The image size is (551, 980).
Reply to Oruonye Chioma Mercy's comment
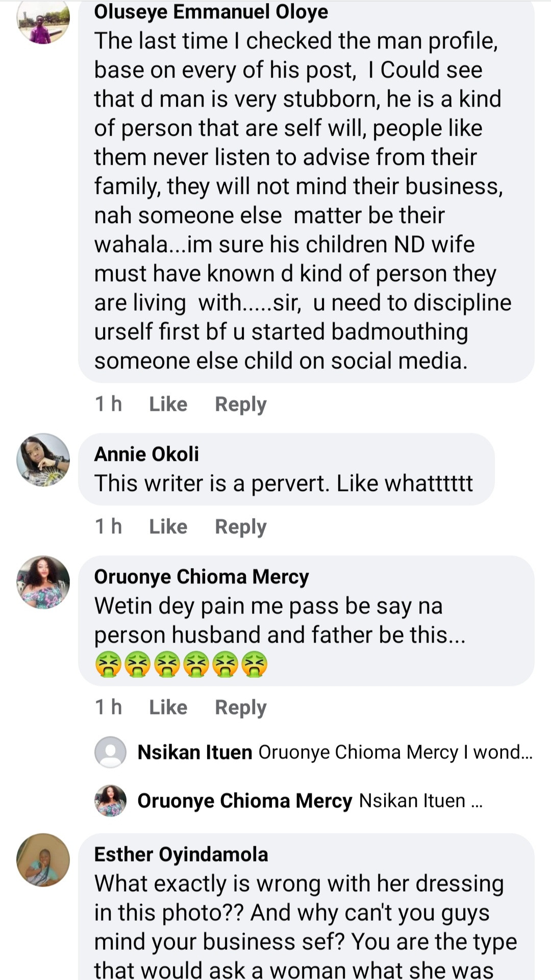[241, 708]
